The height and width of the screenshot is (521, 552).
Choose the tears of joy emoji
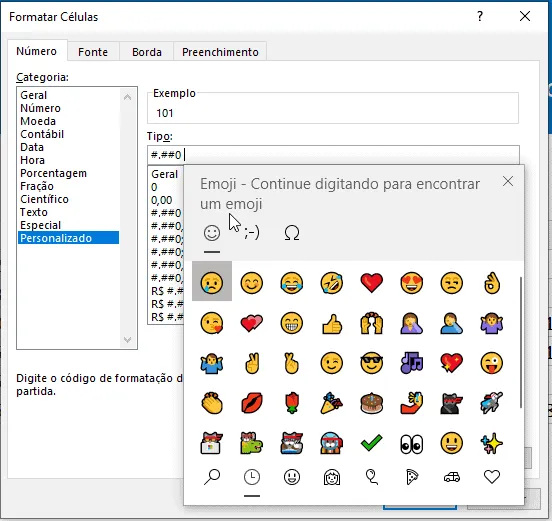click(x=292, y=282)
